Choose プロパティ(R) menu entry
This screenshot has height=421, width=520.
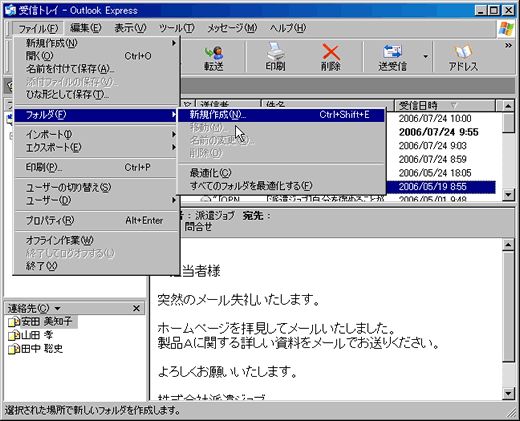[x=96, y=220]
